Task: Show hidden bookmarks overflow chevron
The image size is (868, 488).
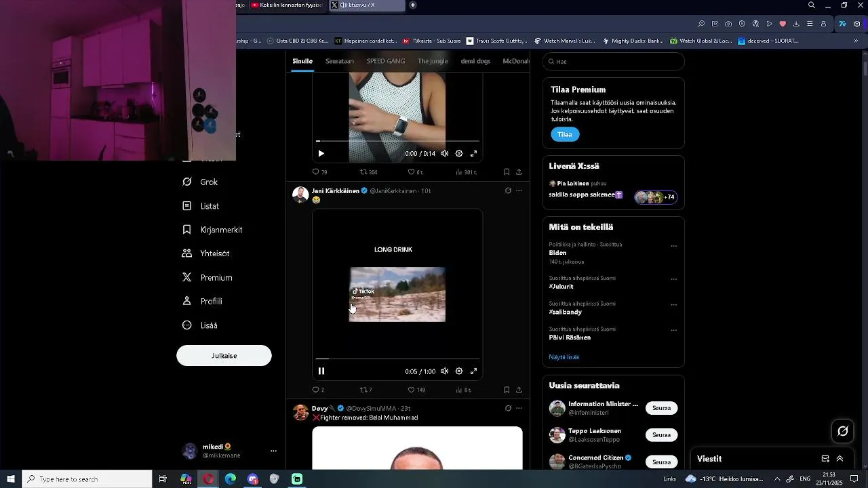Action: 856,41
